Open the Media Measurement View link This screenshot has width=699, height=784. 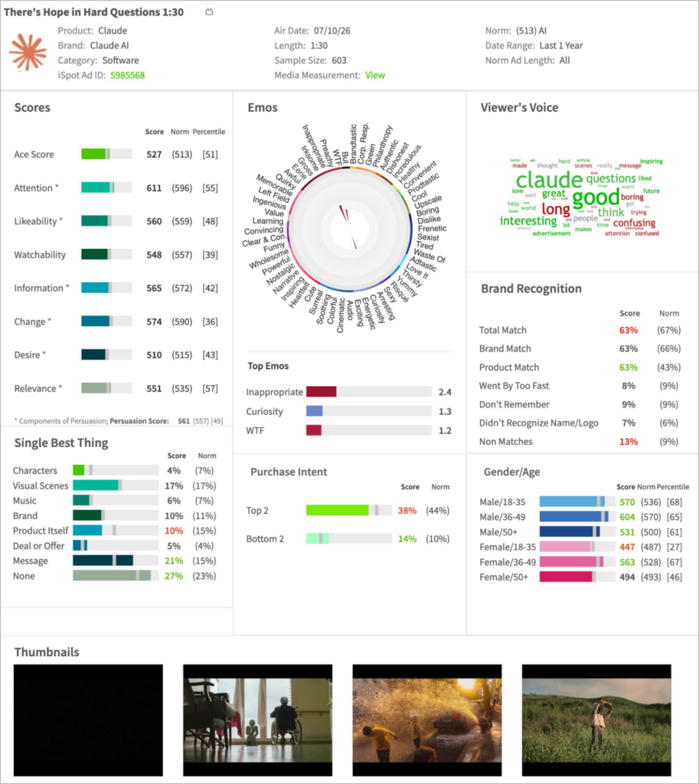pos(375,75)
